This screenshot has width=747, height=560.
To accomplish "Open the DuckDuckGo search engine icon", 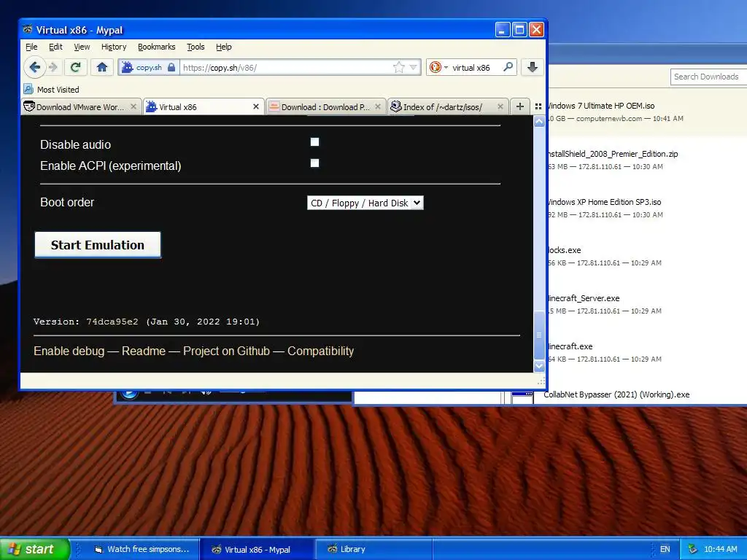I will (x=435, y=67).
